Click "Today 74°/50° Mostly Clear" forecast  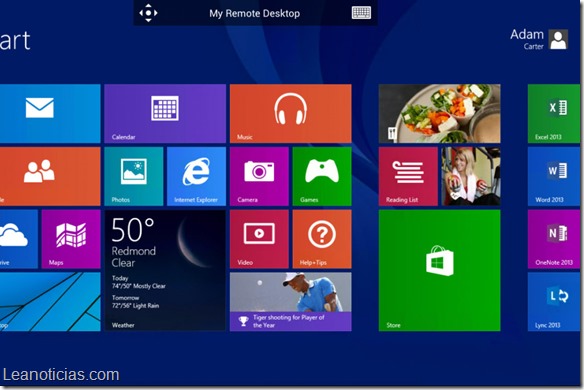pyautogui.click(x=139, y=282)
